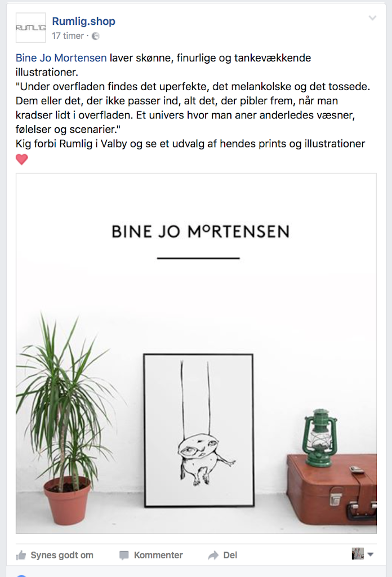Expand the dropdown arrow beside avatar
This screenshot has width=392, height=577.
[x=370, y=554]
